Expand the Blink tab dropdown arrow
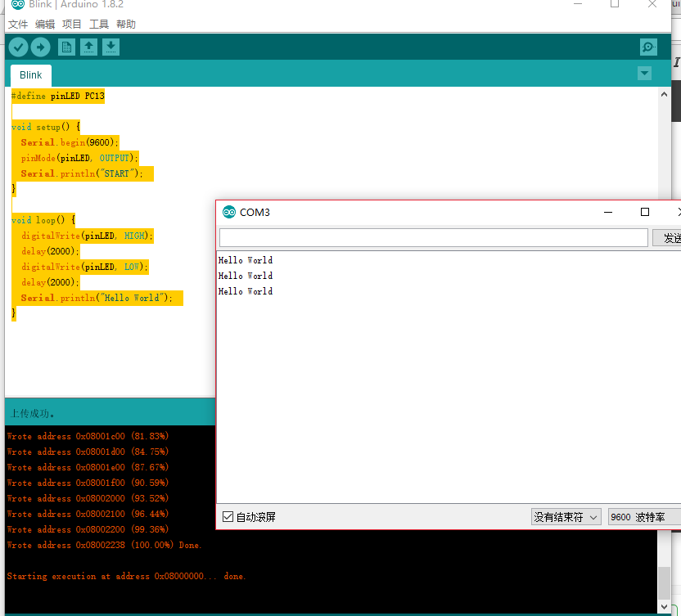 (644, 74)
